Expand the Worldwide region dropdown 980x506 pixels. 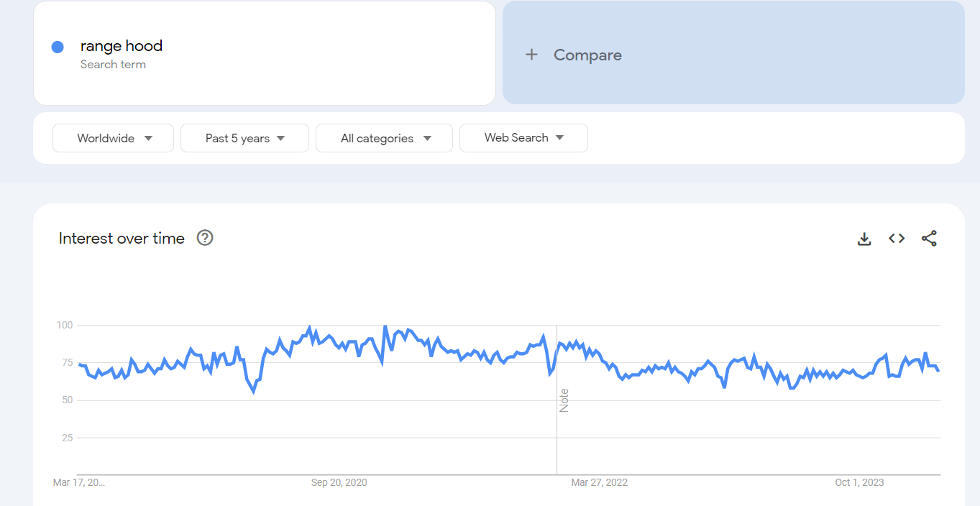tap(113, 138)
